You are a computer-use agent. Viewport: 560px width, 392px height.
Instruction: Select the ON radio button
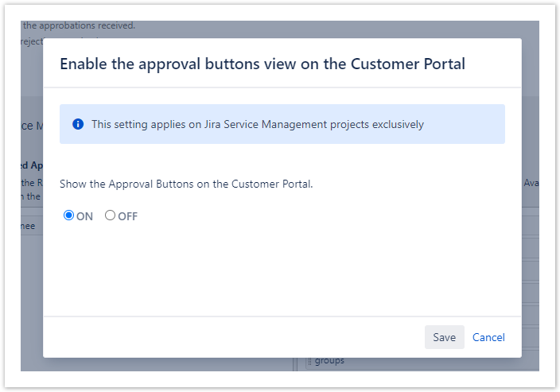(x=69, y=215)
